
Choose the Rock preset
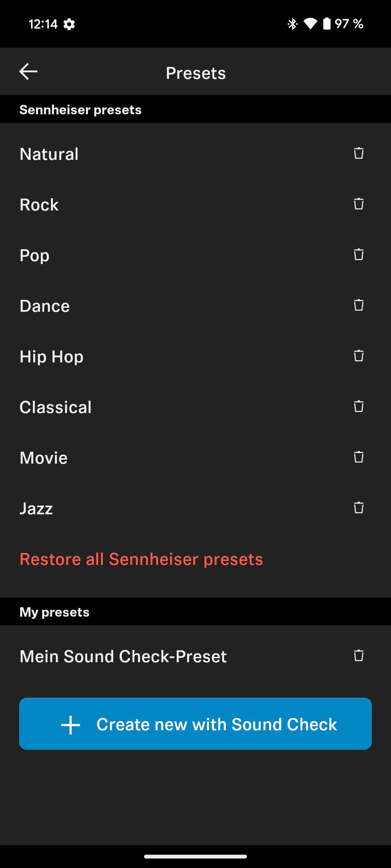point(39,205)
